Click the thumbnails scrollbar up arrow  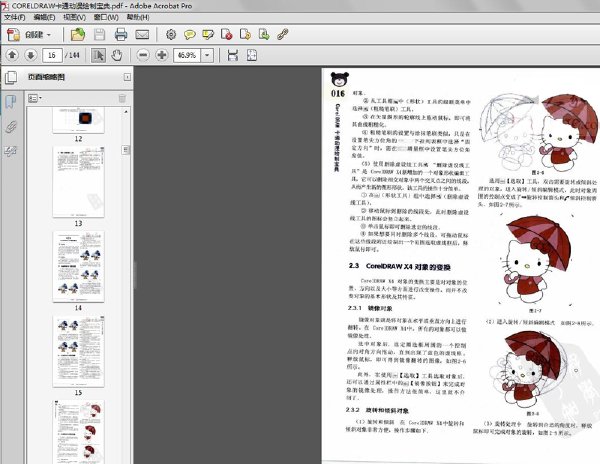126,112
